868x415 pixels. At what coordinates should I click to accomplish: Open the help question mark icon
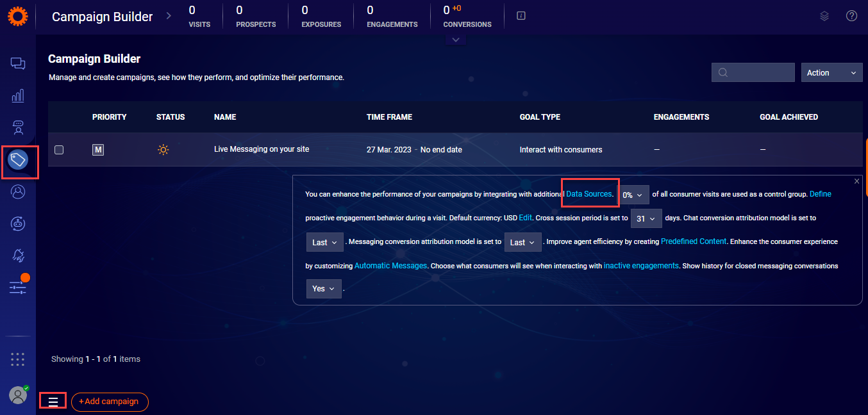point(851,16)
